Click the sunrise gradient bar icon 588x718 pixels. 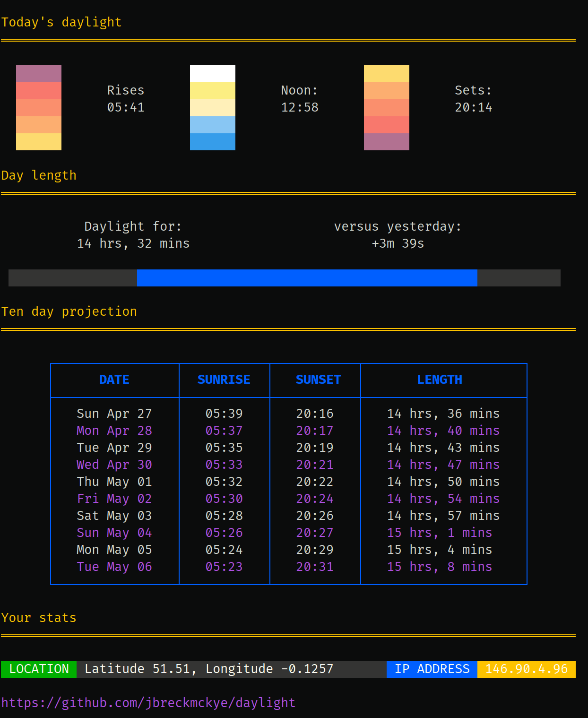tap(38, 107)
